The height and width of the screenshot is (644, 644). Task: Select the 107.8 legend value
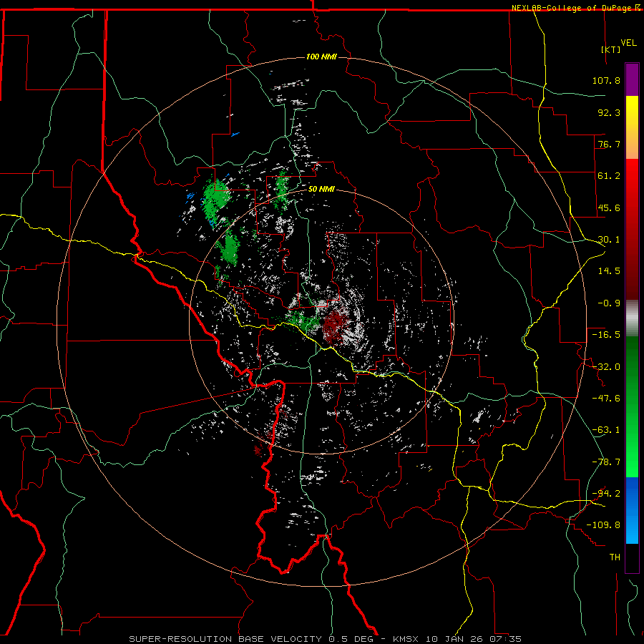606,80
